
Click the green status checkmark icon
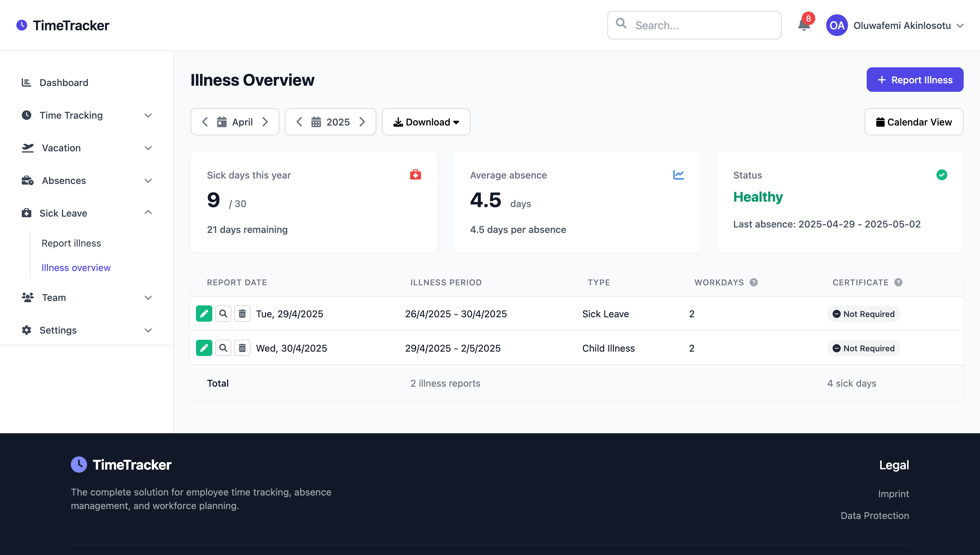[942, 175]
